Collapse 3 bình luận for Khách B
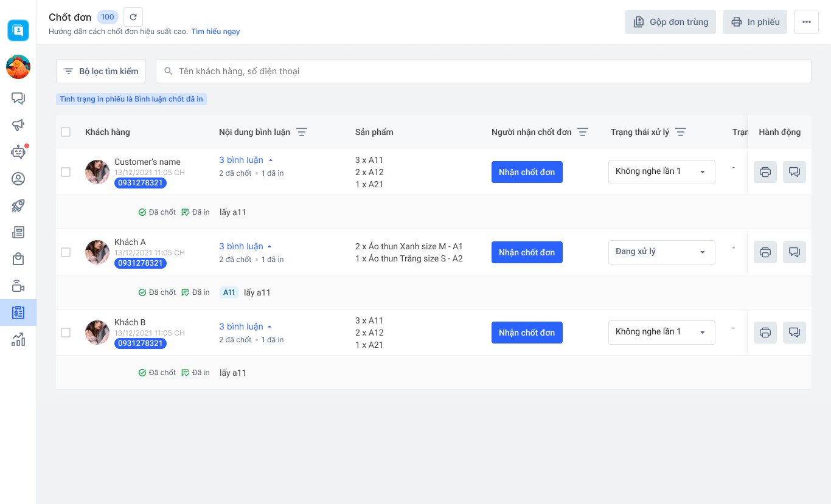The height and width of the screenshot is (504, 831). [246, 326]
